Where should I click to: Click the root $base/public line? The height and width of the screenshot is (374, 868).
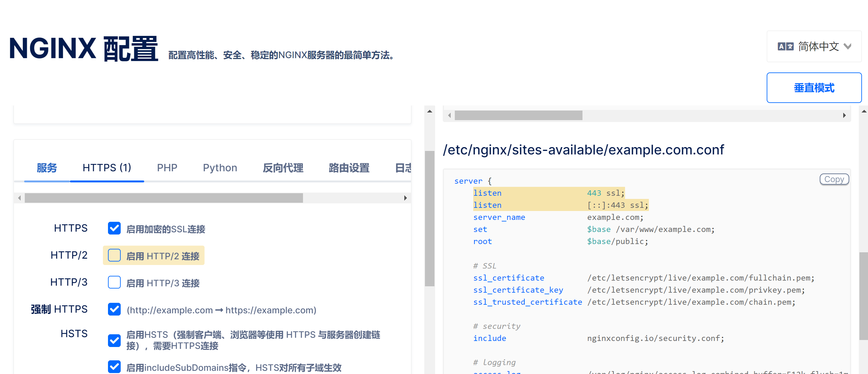[x=561, y=241]
